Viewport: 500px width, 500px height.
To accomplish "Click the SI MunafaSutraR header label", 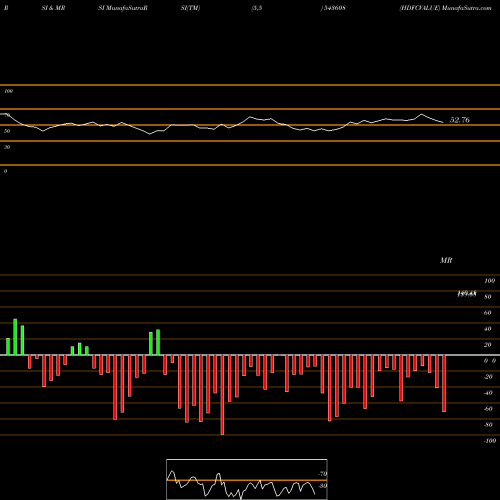I will [x=123, y=8].
